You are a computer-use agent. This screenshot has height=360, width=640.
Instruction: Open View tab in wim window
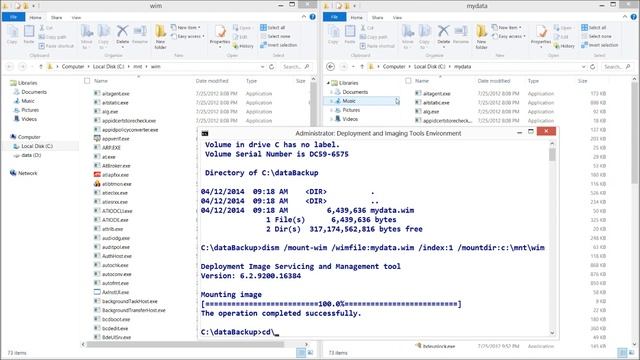[76, 18]
